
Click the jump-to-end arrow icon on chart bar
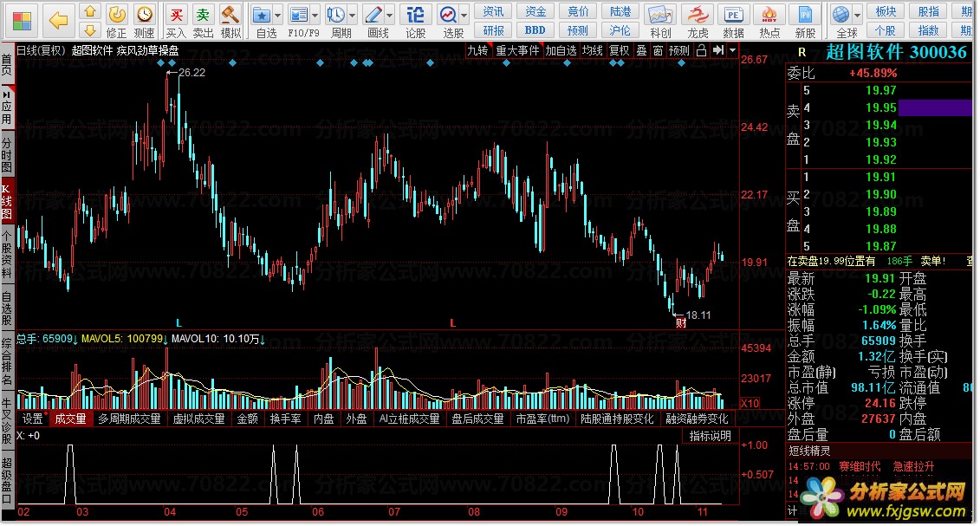pos(718,50)
